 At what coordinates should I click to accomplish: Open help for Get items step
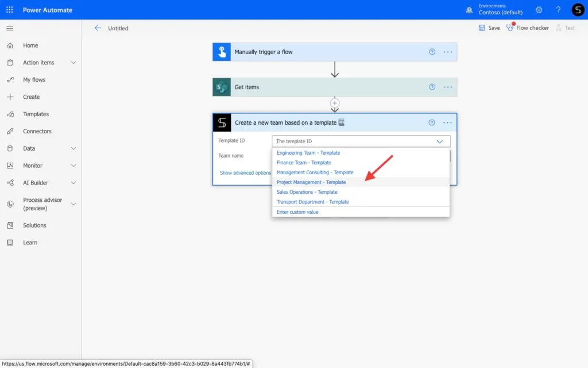[432, 87]
